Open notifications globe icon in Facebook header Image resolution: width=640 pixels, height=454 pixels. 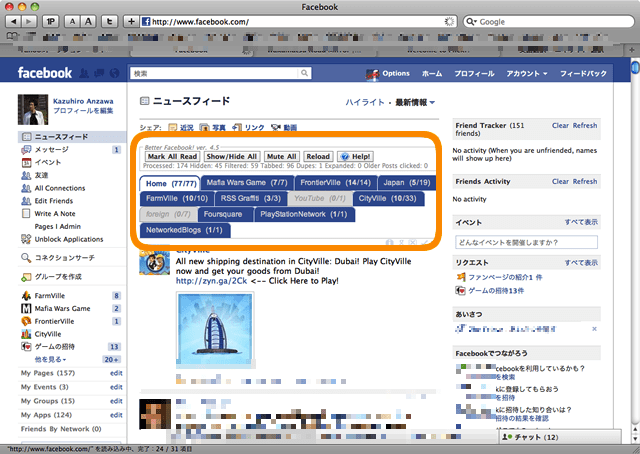115,73
